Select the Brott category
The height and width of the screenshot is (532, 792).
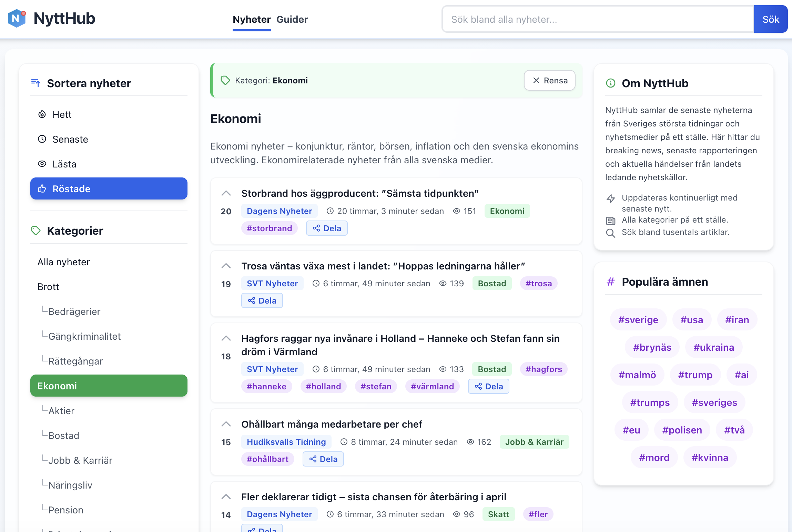coord(109,287)
